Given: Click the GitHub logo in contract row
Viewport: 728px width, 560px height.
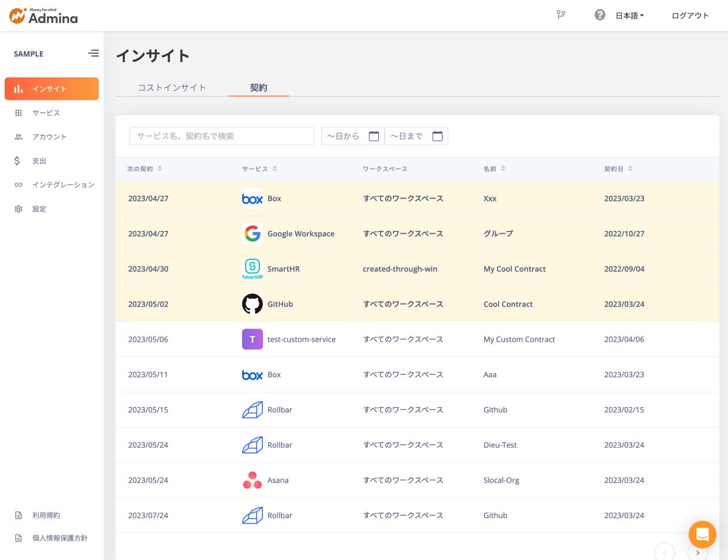Looking at the screenshot, I should pos(252,304).
